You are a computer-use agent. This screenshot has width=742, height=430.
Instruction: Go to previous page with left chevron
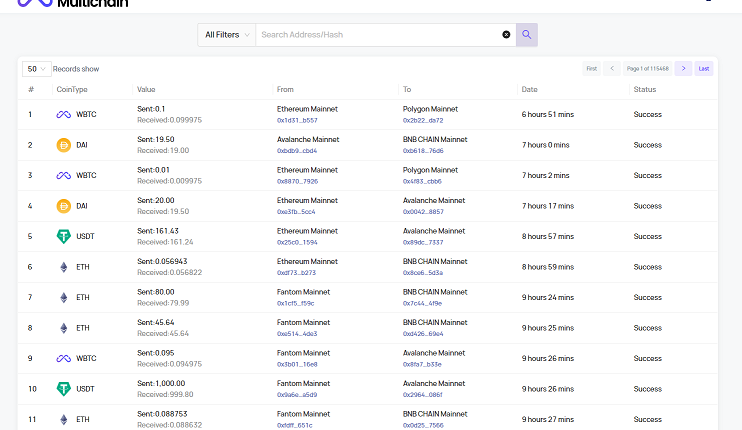[x=612, y=68]
